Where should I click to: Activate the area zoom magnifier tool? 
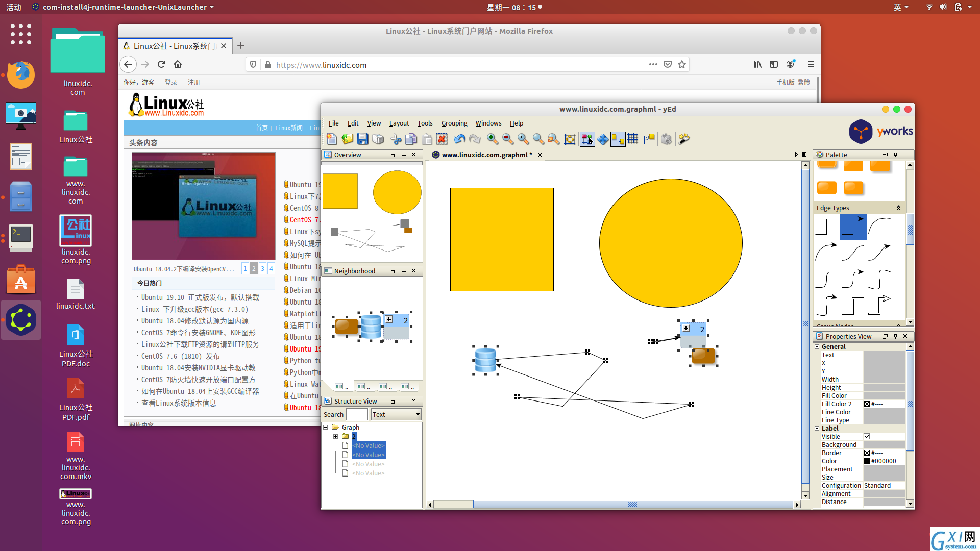pos(538,139)
